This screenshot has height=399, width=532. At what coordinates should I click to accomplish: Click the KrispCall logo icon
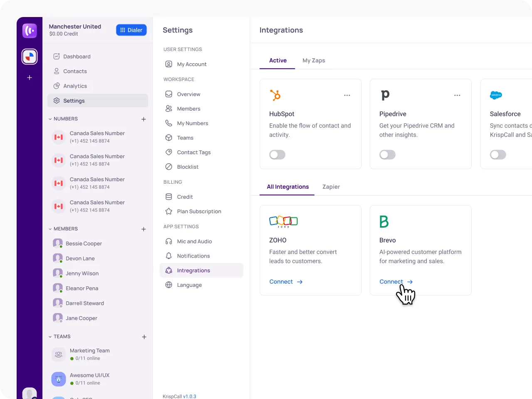[30, 31]
